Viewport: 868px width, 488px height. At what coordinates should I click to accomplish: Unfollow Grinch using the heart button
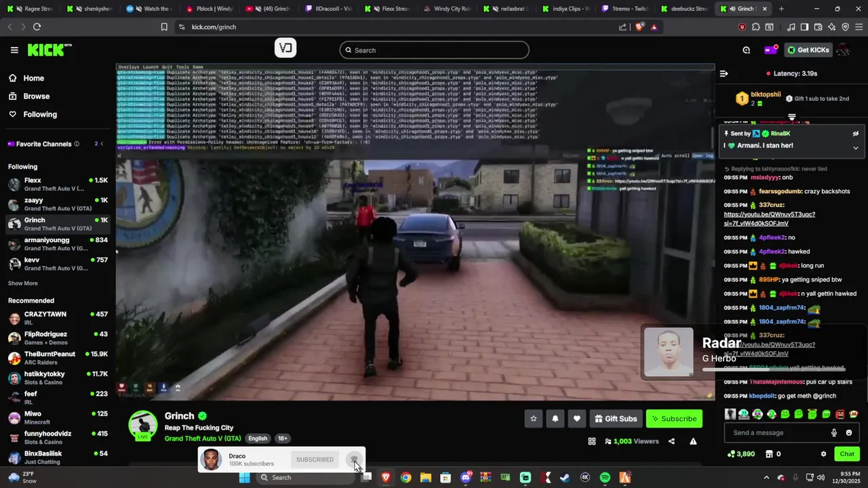[576, 419]
